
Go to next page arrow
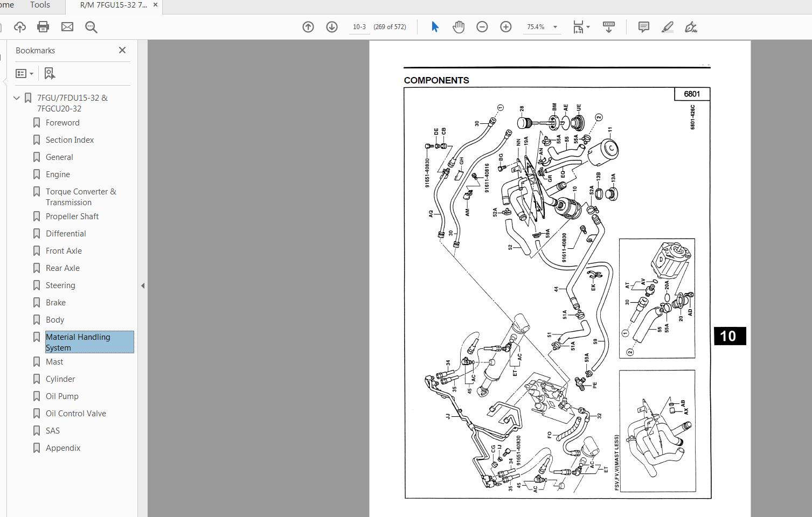[x=332, y=27]
